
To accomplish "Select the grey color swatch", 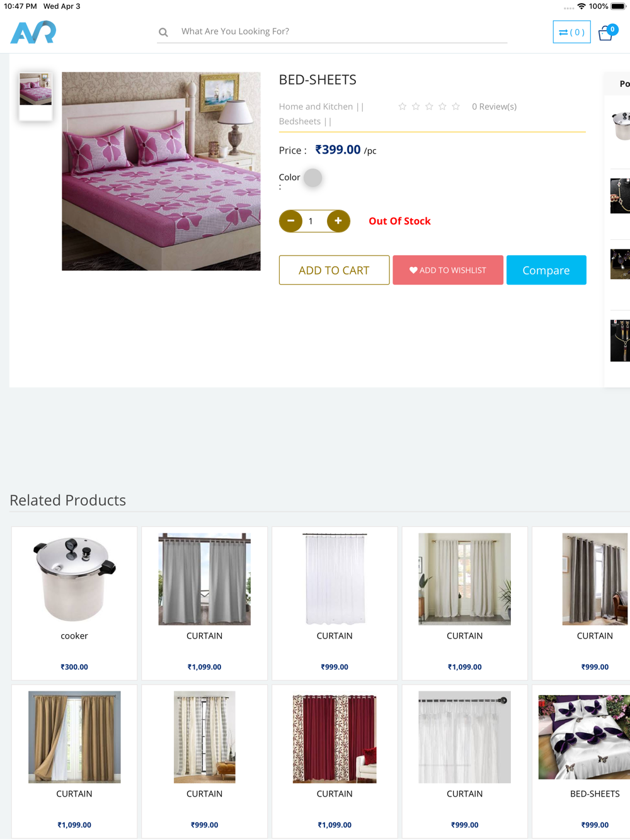I will (312, 178).
